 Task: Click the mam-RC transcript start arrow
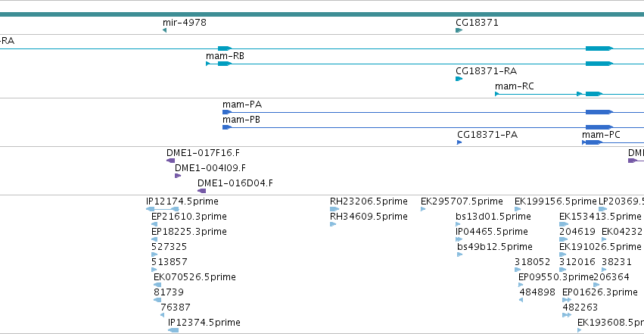coord(497,94)
